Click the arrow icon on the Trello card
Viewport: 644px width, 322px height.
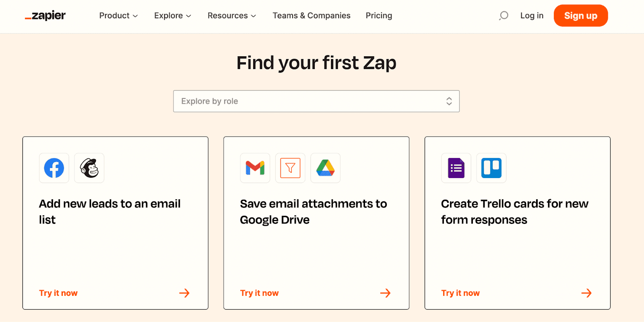586,293
